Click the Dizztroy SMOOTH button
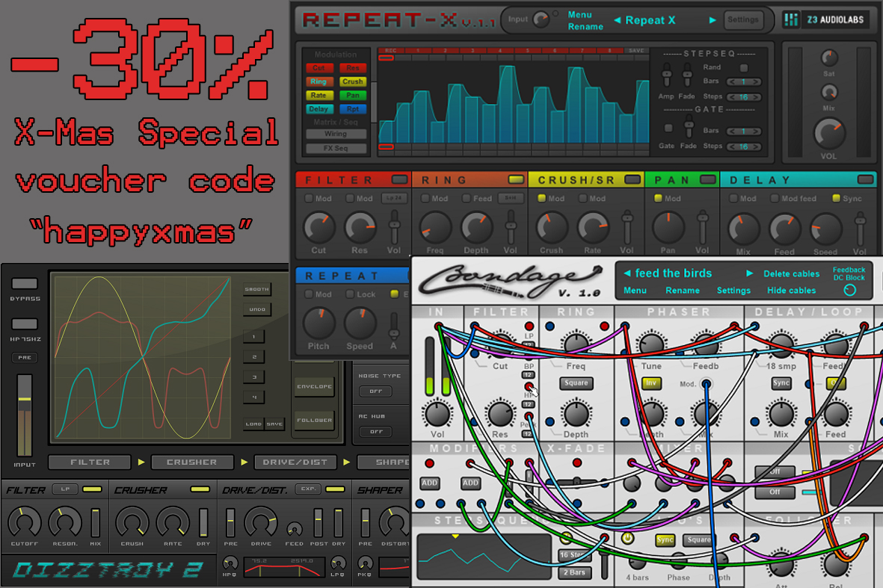 click(256, 289)
